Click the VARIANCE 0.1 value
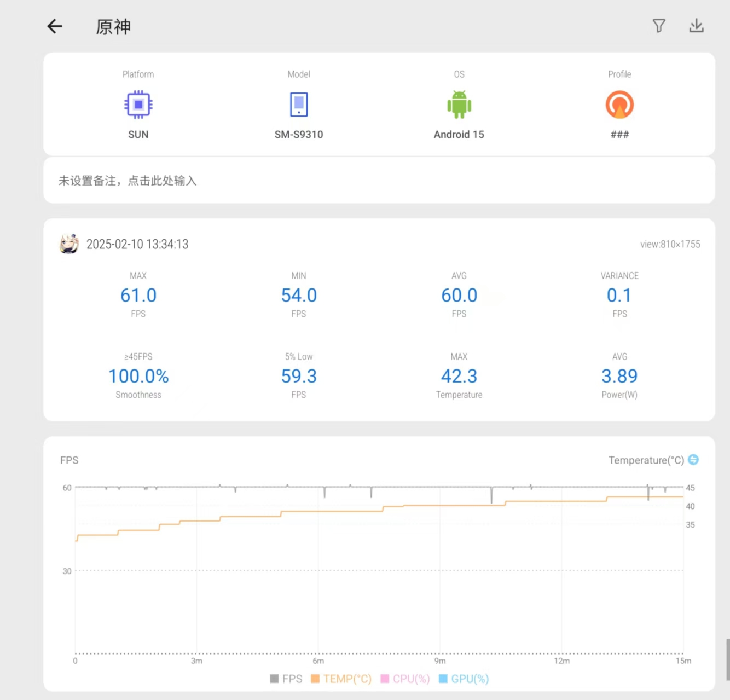 click(619, 295)
